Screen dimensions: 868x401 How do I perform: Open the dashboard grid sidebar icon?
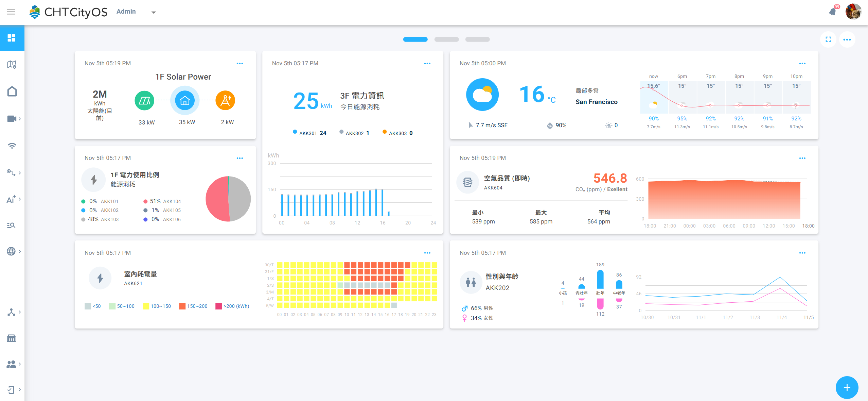(x=12, y=38)
